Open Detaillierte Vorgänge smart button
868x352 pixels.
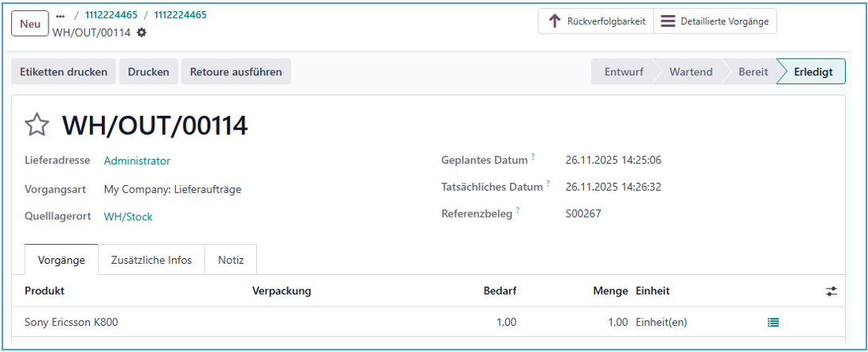(x=714, y=21)
